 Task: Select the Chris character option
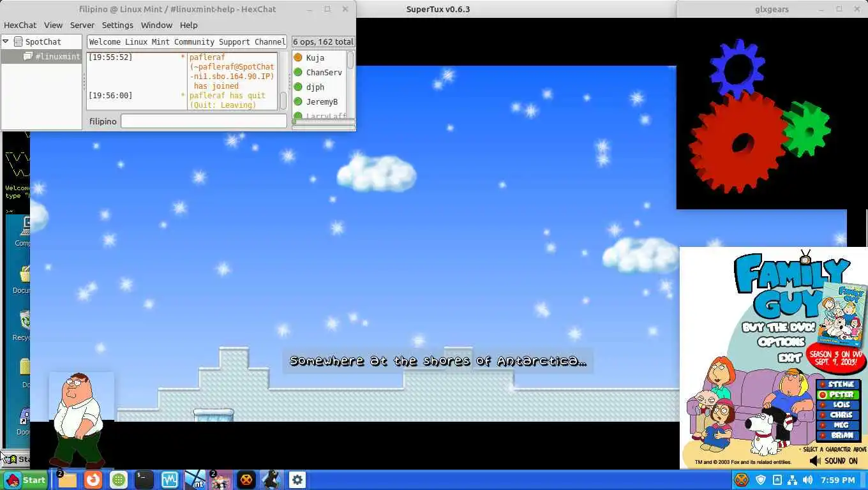coord(838,415)
